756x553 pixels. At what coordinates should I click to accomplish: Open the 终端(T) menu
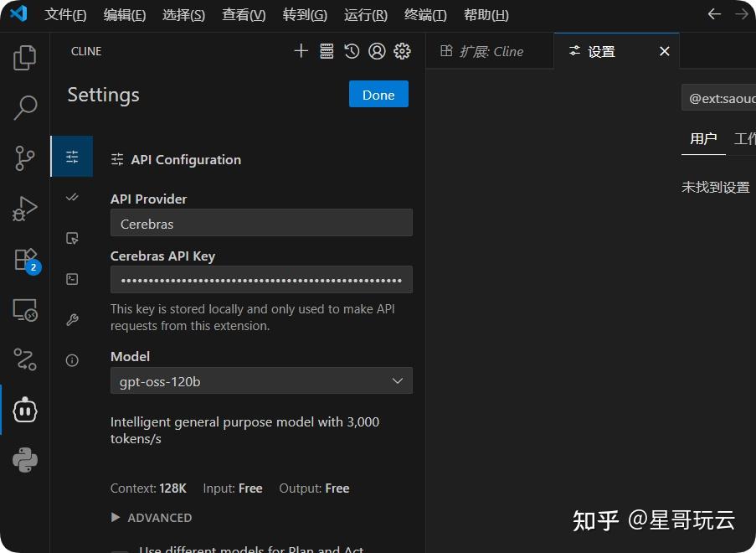click(425, 15)
